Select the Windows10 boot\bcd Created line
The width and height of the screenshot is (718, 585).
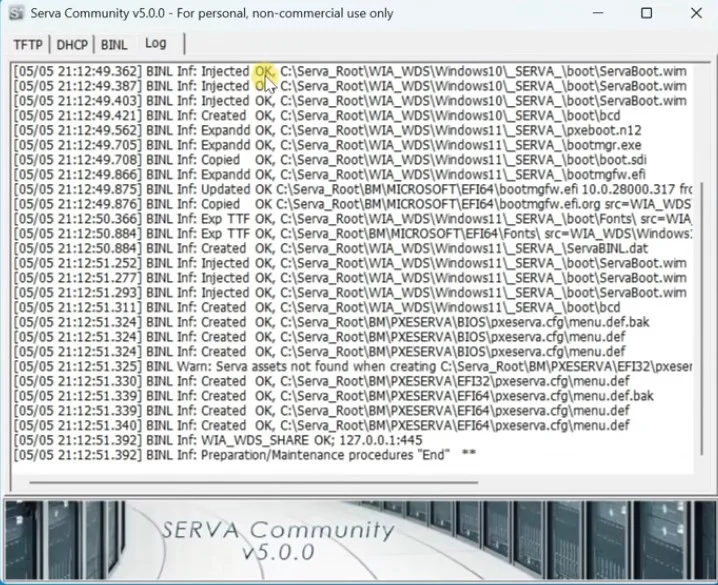coord(317,115)
